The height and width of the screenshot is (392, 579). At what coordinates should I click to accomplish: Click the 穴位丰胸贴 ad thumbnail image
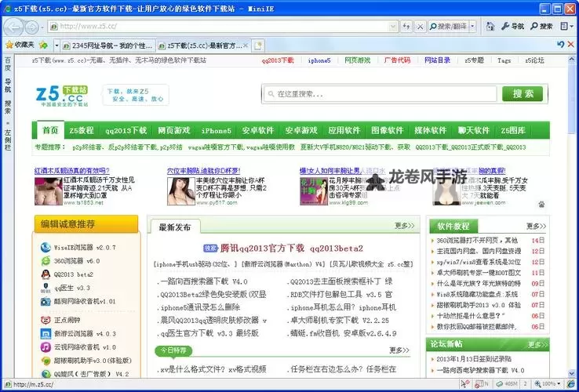tap(181, 191)
